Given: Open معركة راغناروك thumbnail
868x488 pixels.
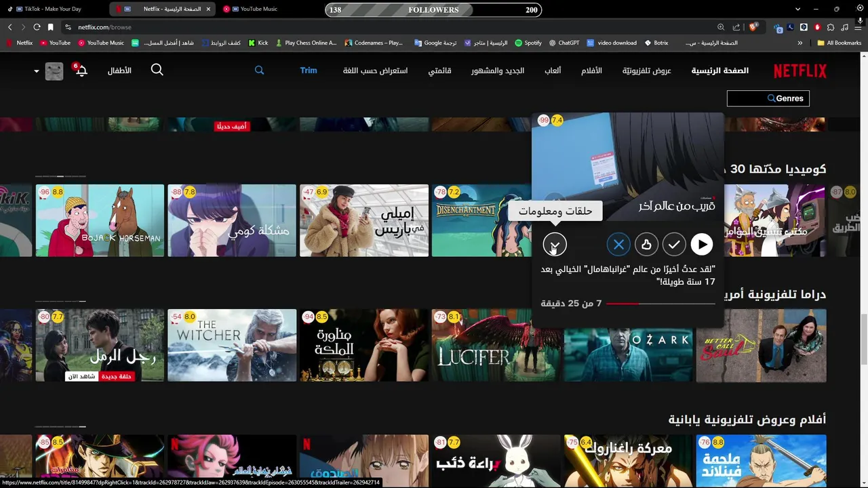Looking at the screenshot, I should [x=629, y=461].
